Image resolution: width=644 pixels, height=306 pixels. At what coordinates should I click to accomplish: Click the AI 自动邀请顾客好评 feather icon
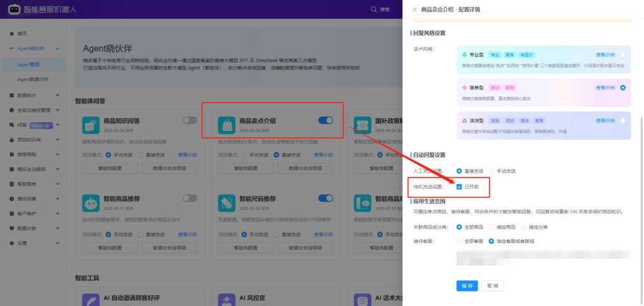click(91, 301)
